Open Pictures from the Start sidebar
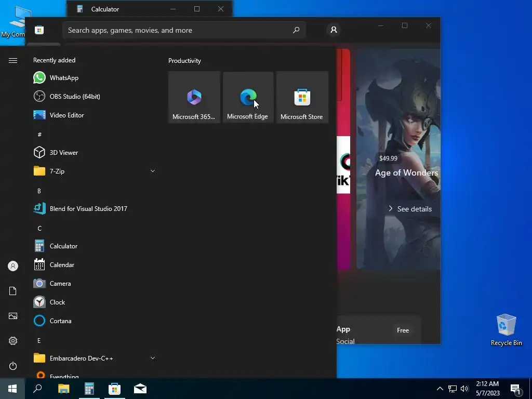Screen dimensions: 532x399 (13, 316)
